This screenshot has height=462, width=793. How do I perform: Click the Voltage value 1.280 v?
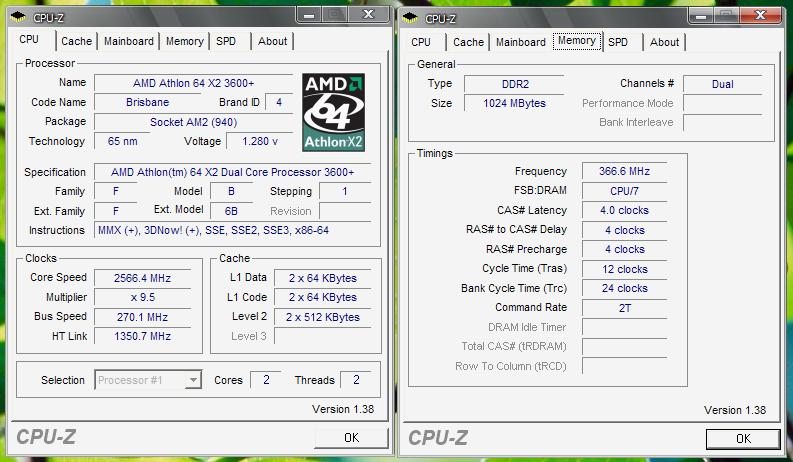259,141
